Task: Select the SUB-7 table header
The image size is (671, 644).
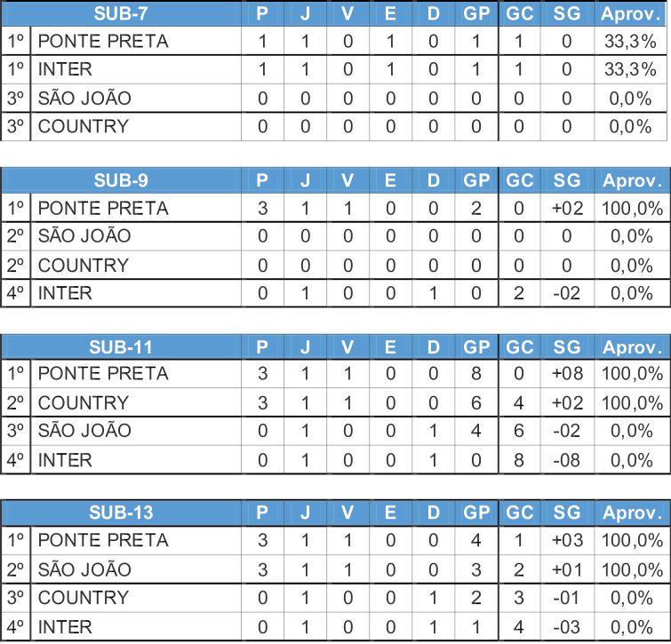Action: tap(121, 13)
